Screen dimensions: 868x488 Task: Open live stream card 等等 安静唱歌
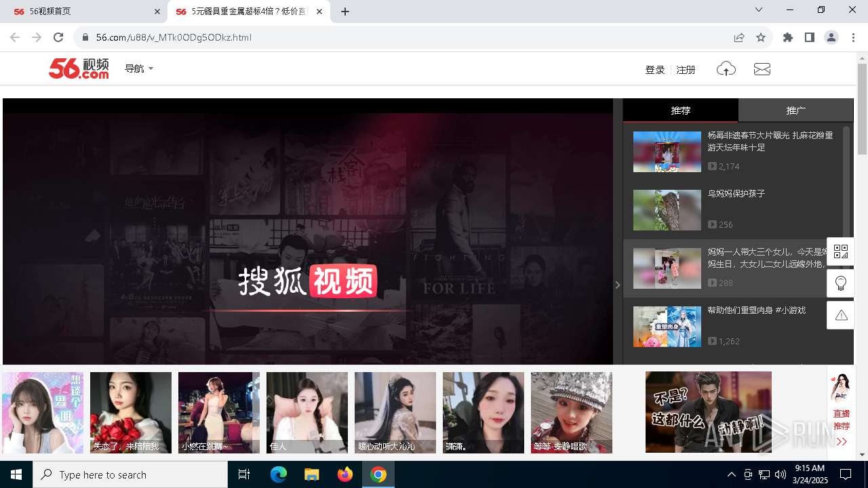[572, 413]
